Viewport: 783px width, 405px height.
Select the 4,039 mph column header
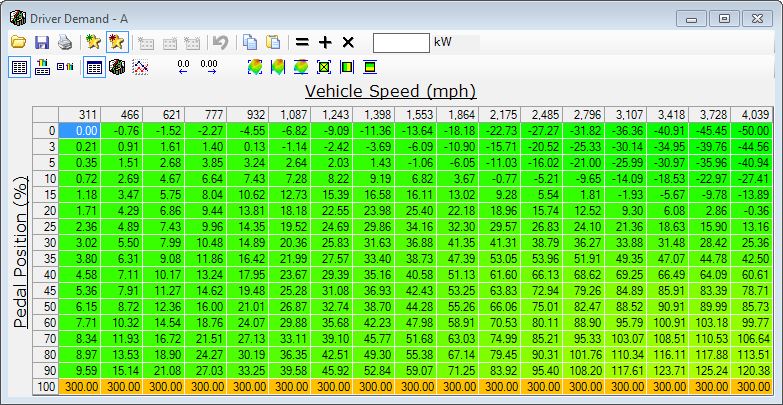pos(750,115)
